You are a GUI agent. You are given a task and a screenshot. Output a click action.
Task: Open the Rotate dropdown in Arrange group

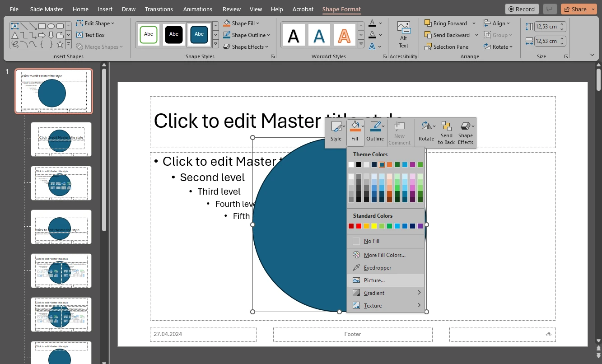coord(499,47)
